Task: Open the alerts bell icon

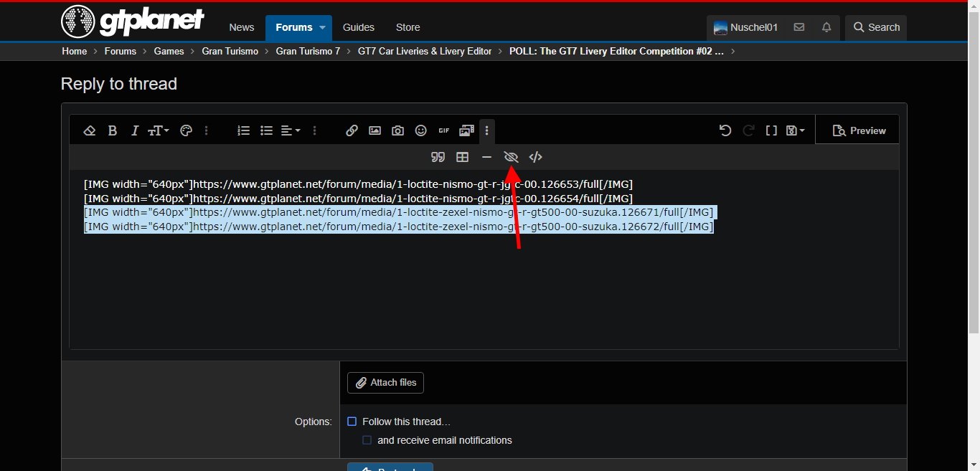Action: (x=826, y=27)
